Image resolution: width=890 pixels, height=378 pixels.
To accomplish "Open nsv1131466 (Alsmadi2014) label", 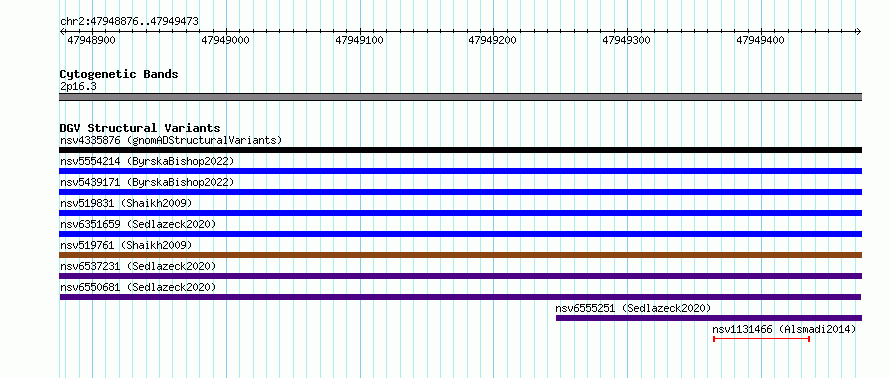I will [x=784, y=329].
